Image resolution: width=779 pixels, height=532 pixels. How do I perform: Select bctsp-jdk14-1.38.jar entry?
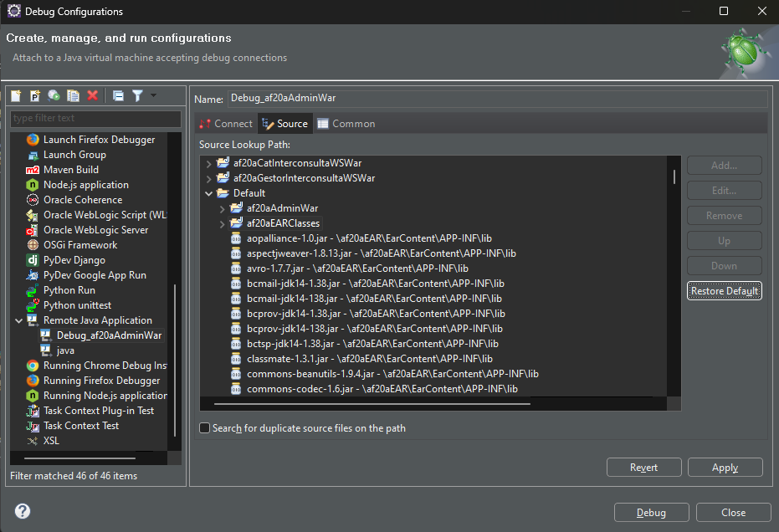372,344
